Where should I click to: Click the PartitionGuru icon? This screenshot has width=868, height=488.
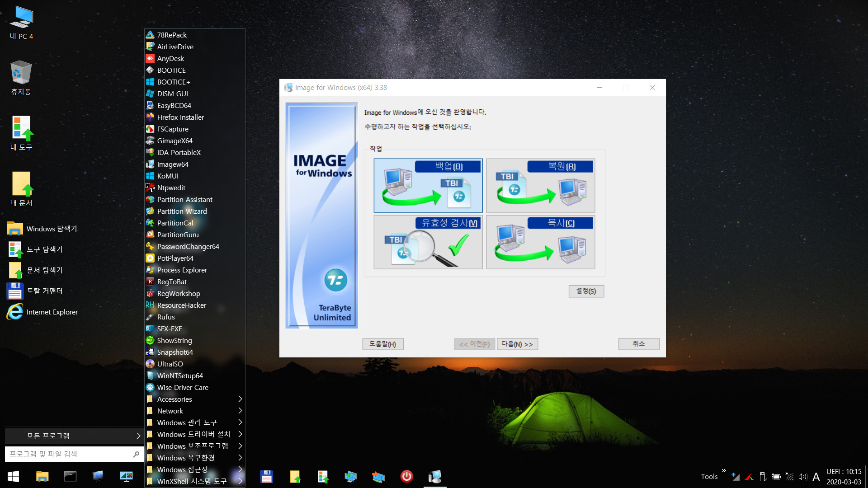click(x=150, y=235)
